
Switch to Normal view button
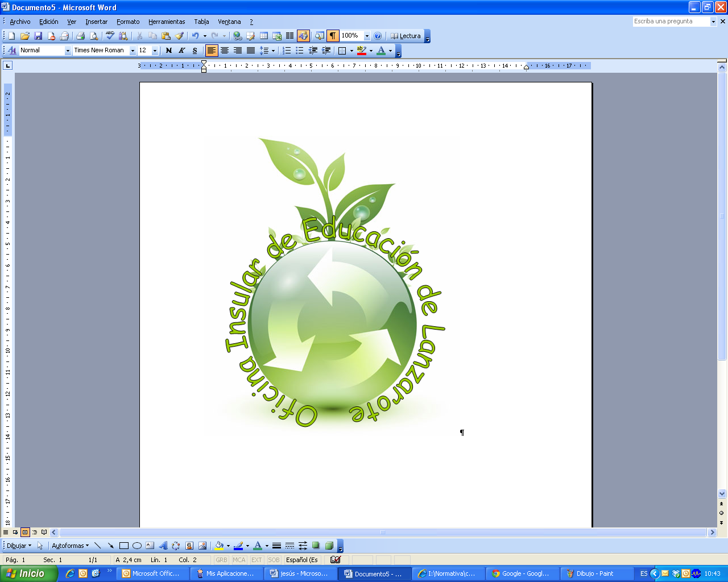pos(6,533)
